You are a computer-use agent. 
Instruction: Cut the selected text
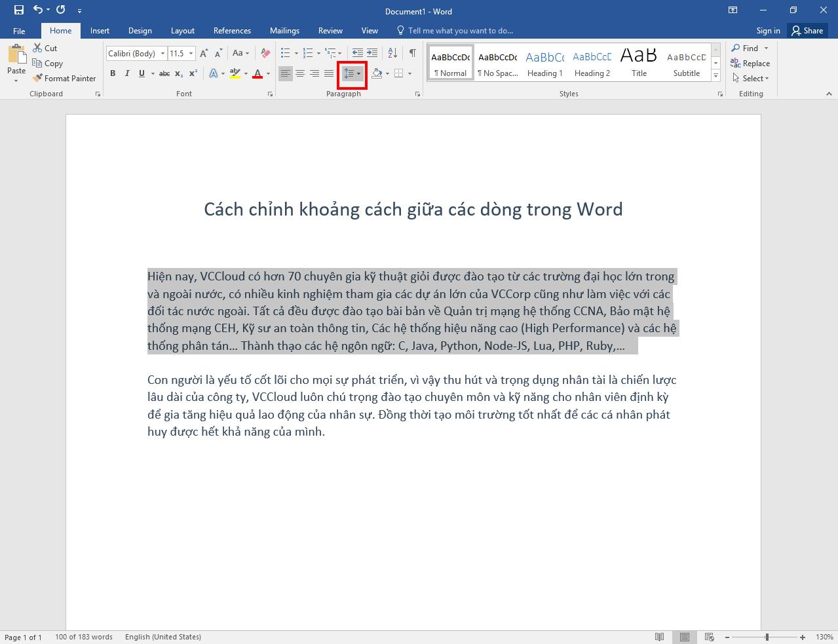tap(45, 48)
